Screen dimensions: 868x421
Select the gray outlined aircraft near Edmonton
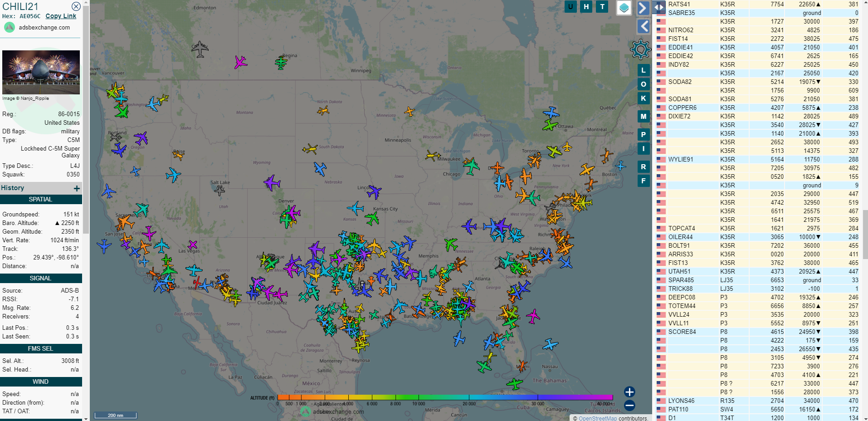pos(200,49)
